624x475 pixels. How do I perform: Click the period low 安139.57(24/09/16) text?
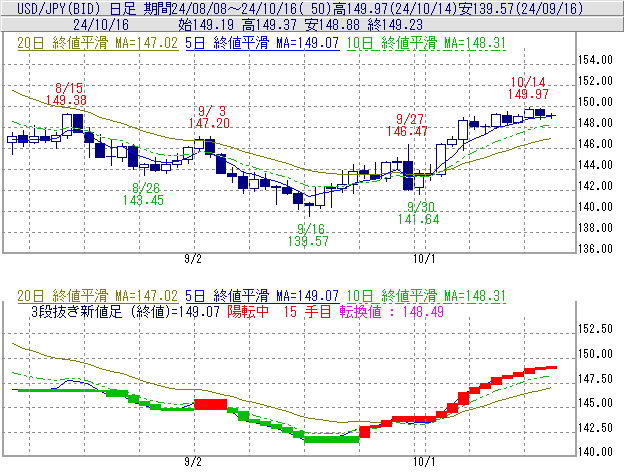click(521, 8)
